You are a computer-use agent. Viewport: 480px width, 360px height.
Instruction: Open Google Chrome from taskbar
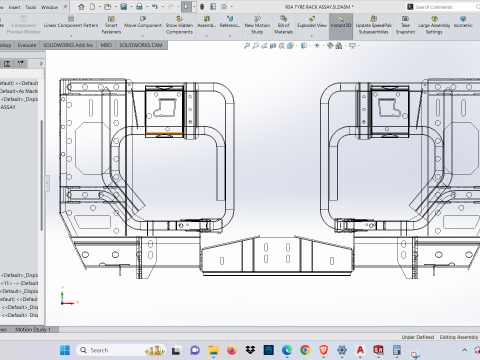click(305, 350)
